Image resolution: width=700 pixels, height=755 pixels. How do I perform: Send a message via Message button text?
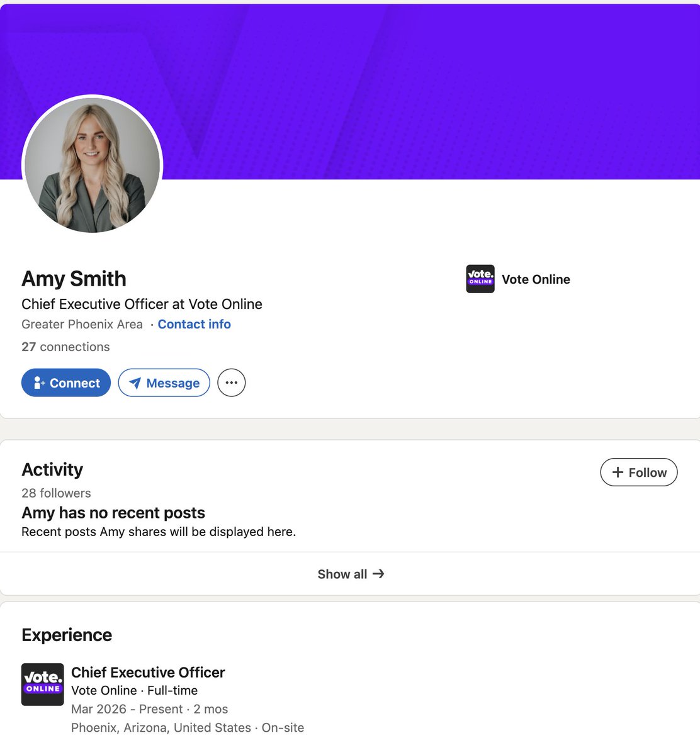click(173, 383)
